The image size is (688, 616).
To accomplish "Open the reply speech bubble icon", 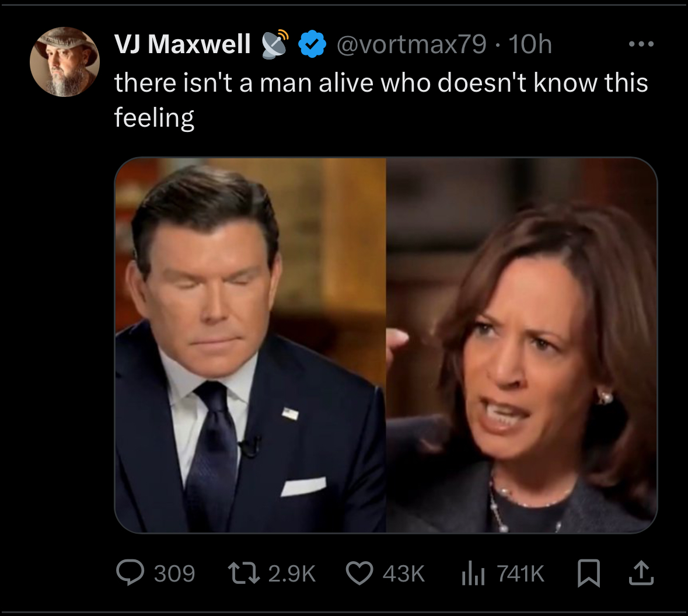I will [130, 573].
